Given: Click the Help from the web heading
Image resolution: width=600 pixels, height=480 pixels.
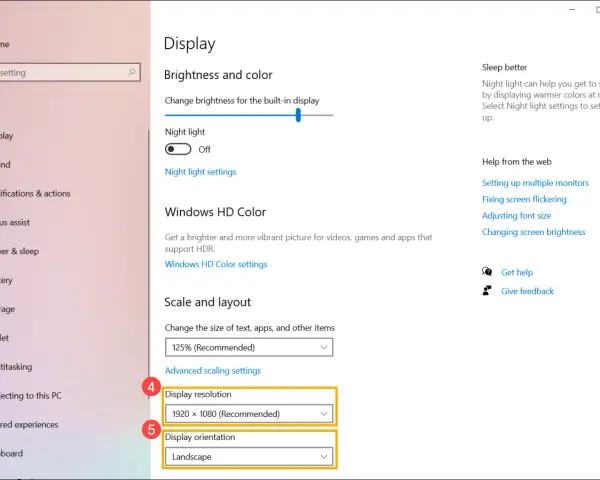Looking at the screenshot, I should coord(517,162).
